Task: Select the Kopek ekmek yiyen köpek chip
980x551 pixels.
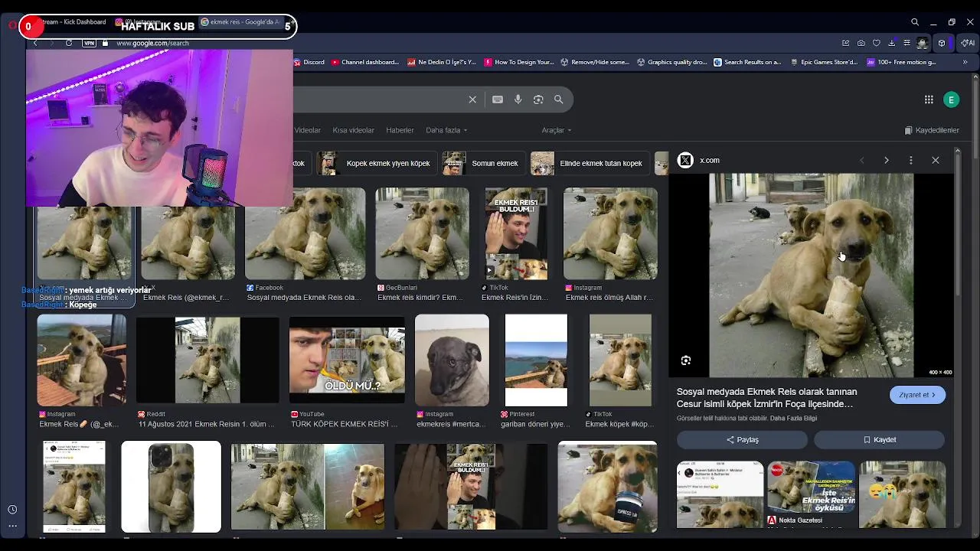Action: (x=376, y=163)
